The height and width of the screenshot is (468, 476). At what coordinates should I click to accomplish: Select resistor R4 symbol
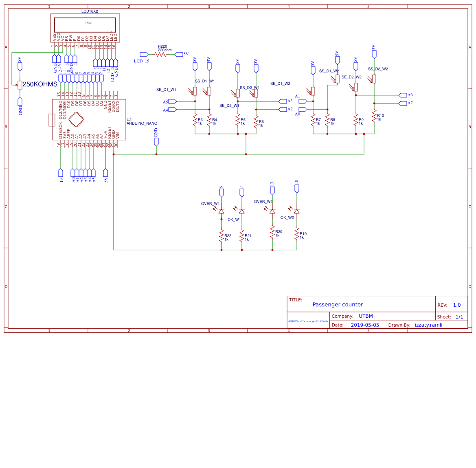[209, 121]
